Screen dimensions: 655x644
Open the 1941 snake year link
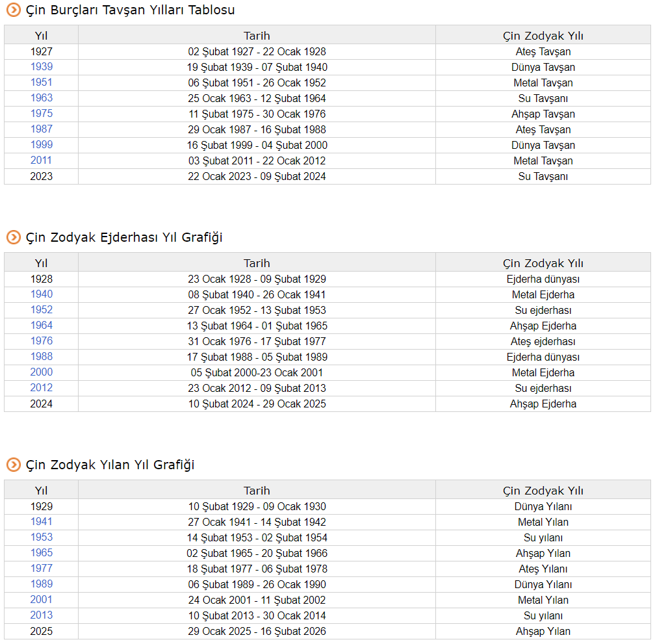42,522
